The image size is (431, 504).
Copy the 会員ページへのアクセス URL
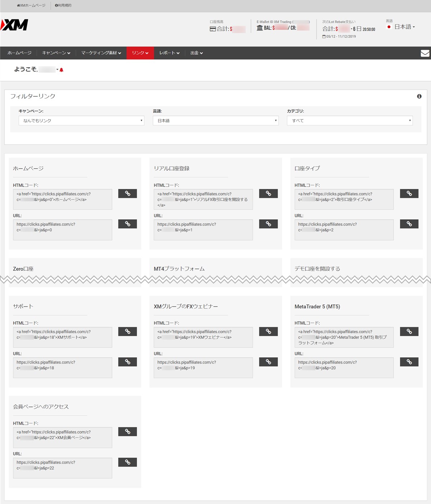point(128,462)
